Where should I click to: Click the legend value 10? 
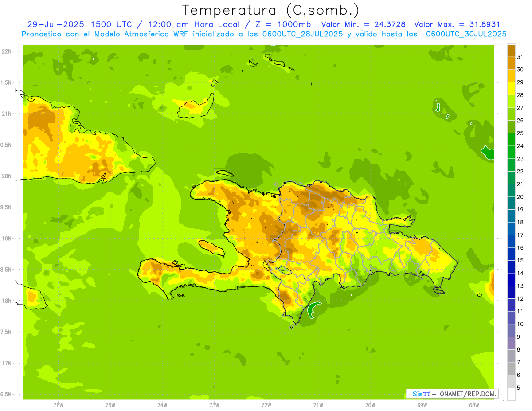pyautogui.click(x=520, y=324)
